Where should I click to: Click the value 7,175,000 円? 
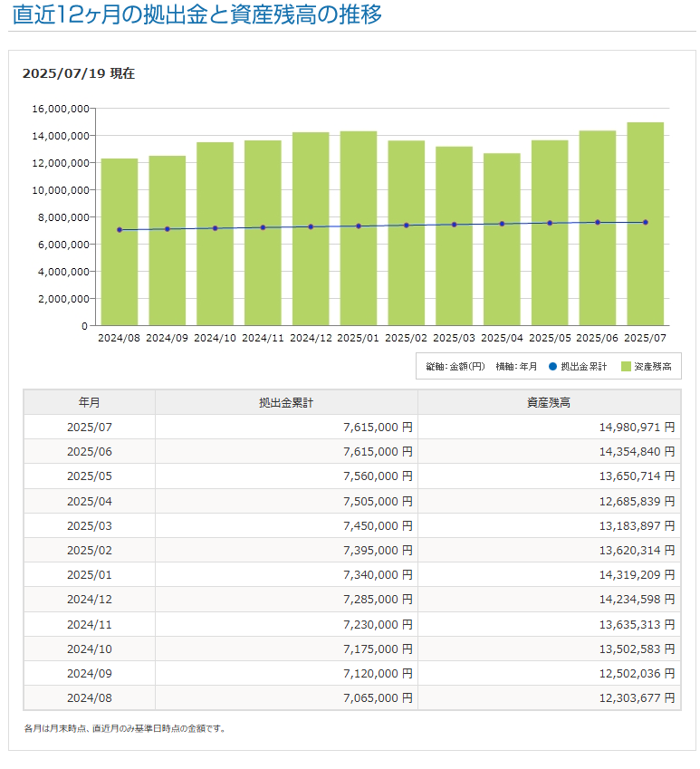click(x=378, y=649)
